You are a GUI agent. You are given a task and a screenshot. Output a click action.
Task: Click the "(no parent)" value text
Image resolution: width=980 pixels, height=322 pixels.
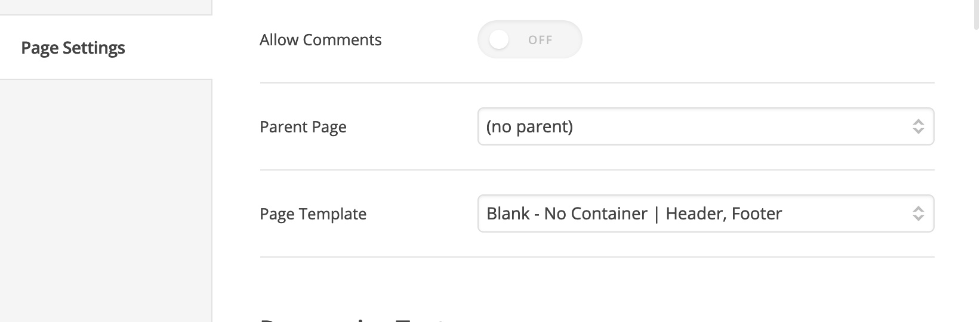click(x=529, y=126)
